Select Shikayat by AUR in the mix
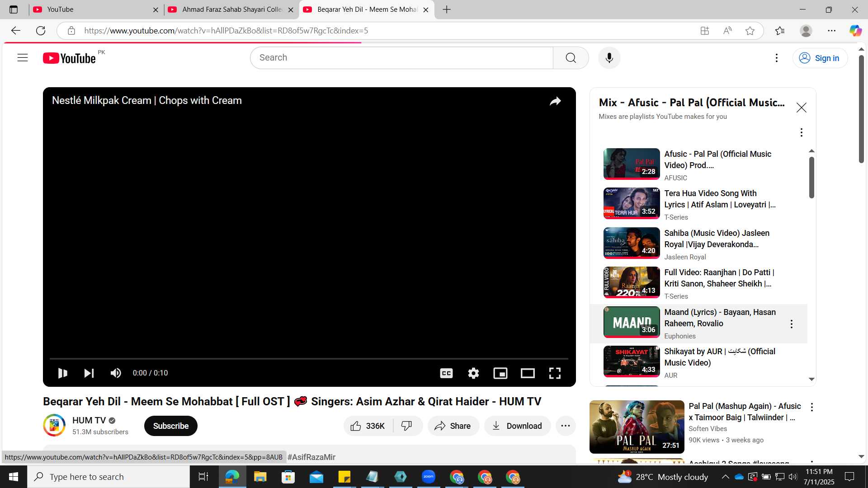This screenshot has width=868, height=488. click(x=698, y=362)
